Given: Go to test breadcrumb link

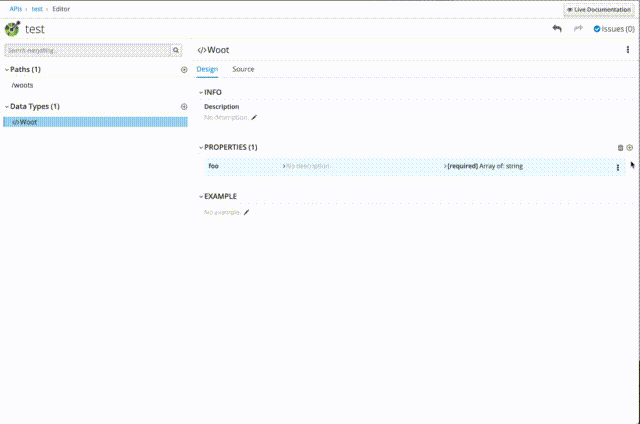Looking at the screenshot, I should pyautogui.click(x=37, y=9).
